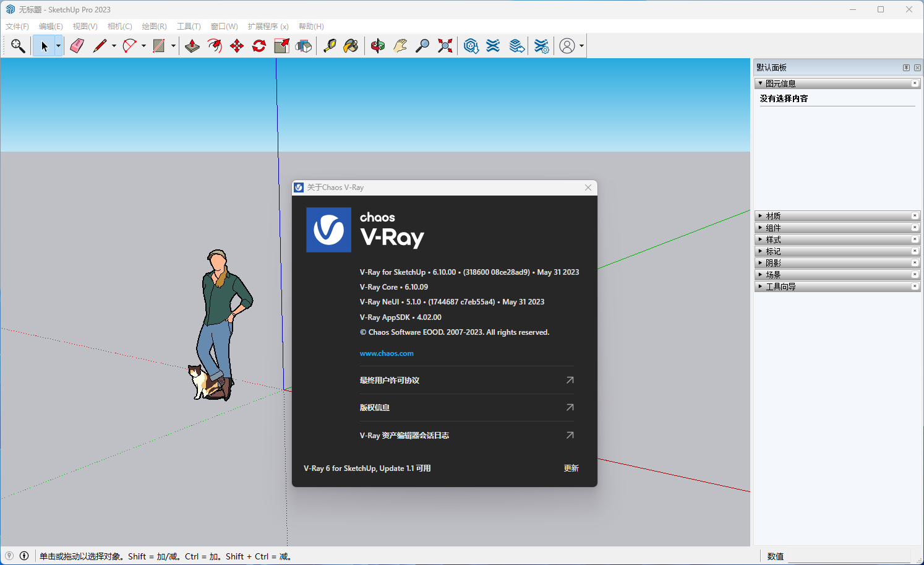Choose the Arc drawing tool
Image resolution: width=924 pixels, height=565 pixels.
pos(129,46)
